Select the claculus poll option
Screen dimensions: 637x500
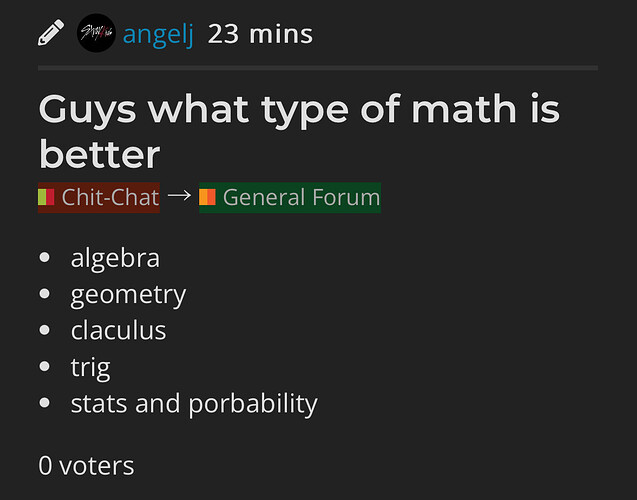coord(118,330)
